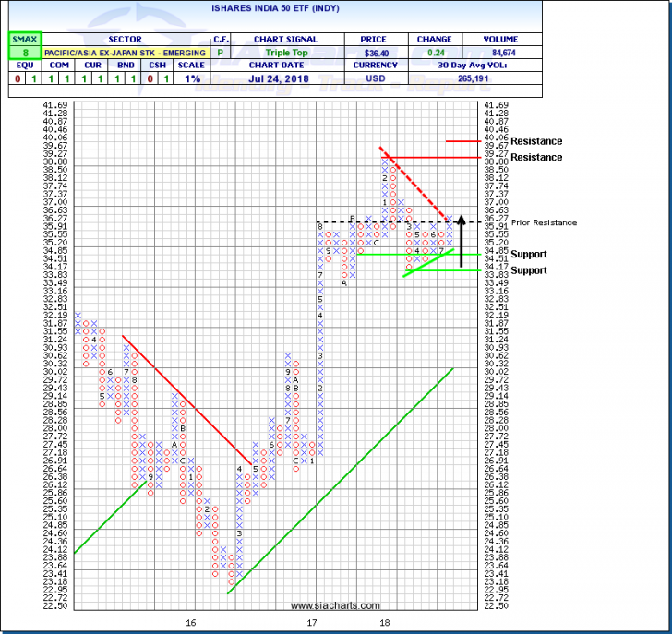Click the Prior Resistance label
Image resolution: width=672 pixels, height=634 pixels.
coord(545,222)
